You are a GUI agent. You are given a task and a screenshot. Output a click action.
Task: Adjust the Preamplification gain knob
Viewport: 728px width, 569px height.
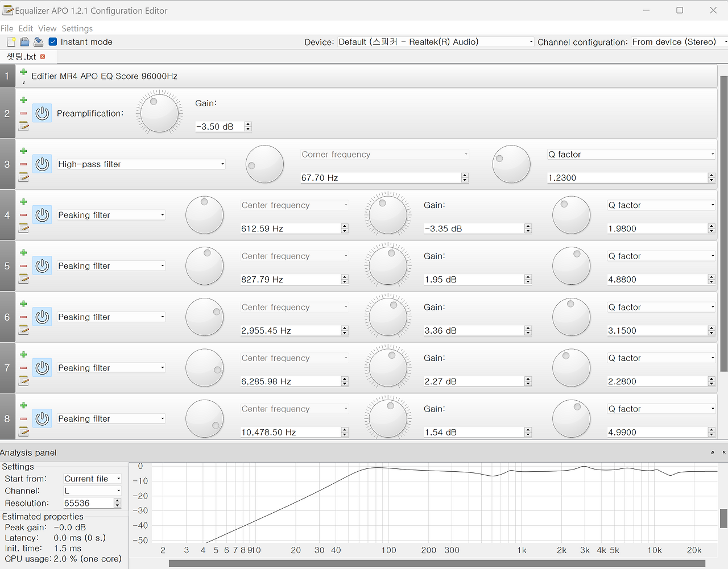click(x=159, y=113)
